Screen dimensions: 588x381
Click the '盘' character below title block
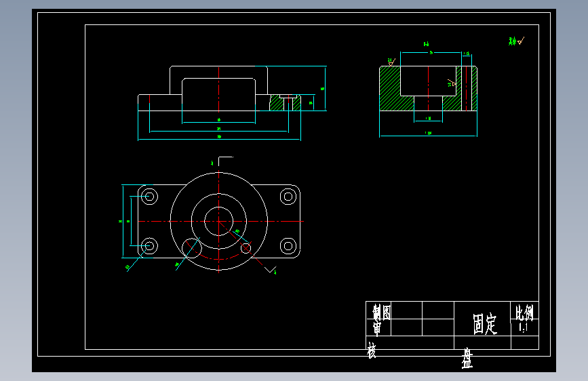click(x=467, y=358)
